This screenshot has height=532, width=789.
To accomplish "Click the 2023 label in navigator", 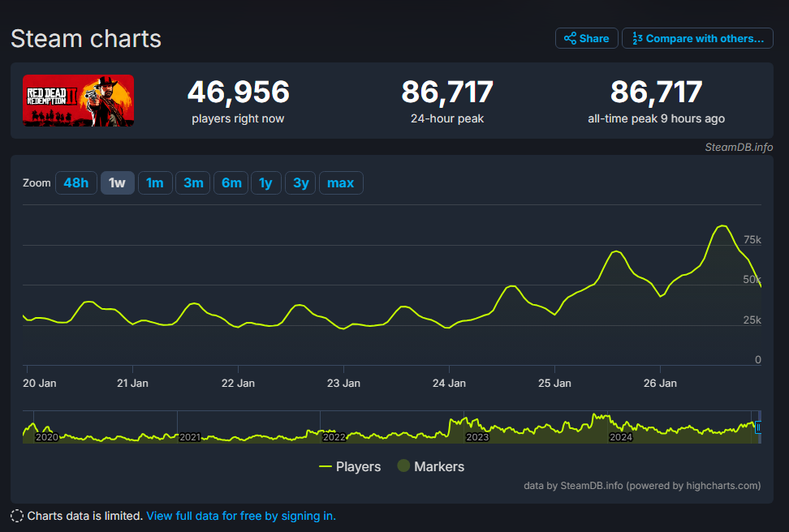I will 477,437.
